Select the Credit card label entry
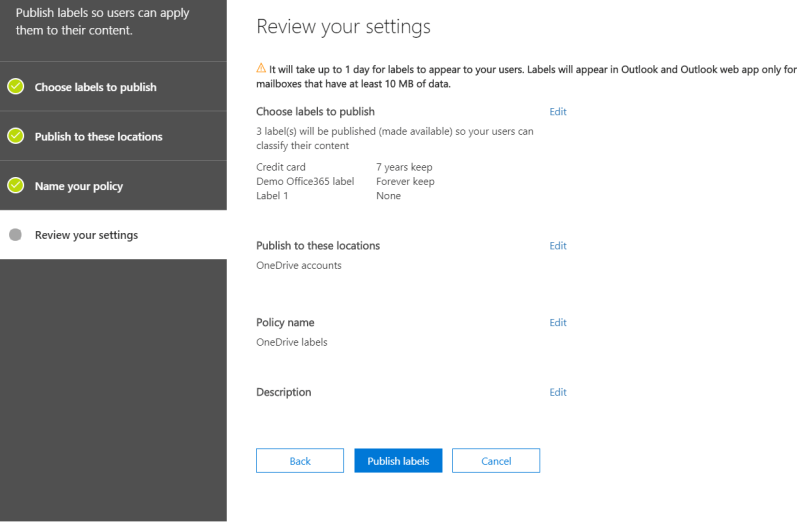Screen dimensions: 810x524 click(281, 167)
